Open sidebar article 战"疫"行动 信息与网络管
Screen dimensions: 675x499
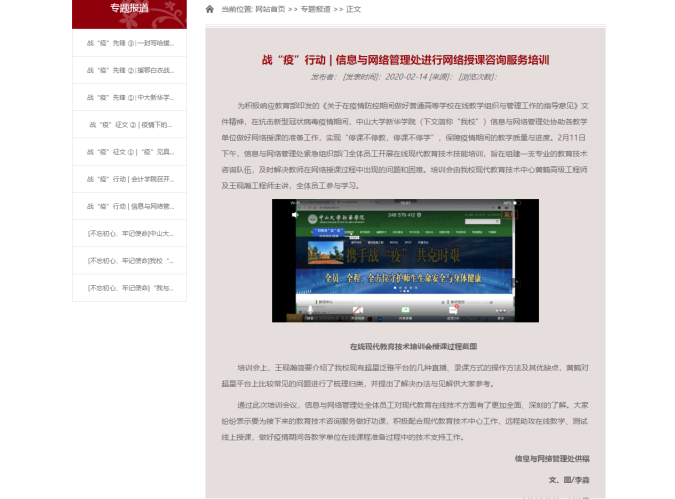point(129,206)
